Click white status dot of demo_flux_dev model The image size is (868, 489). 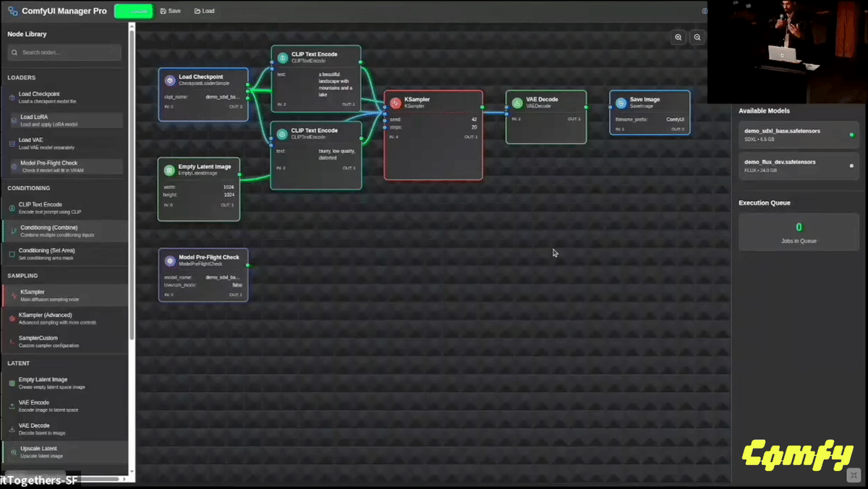[851, 166]
